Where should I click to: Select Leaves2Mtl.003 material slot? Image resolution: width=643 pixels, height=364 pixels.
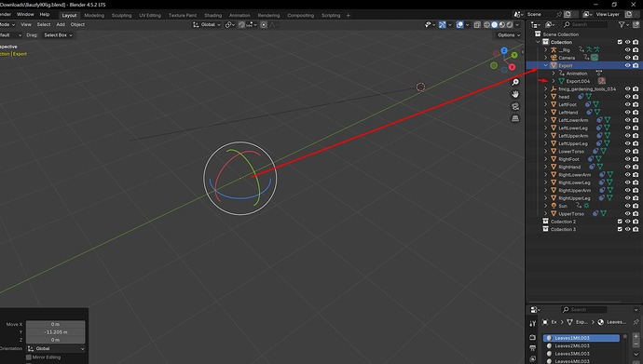(581, 346)
